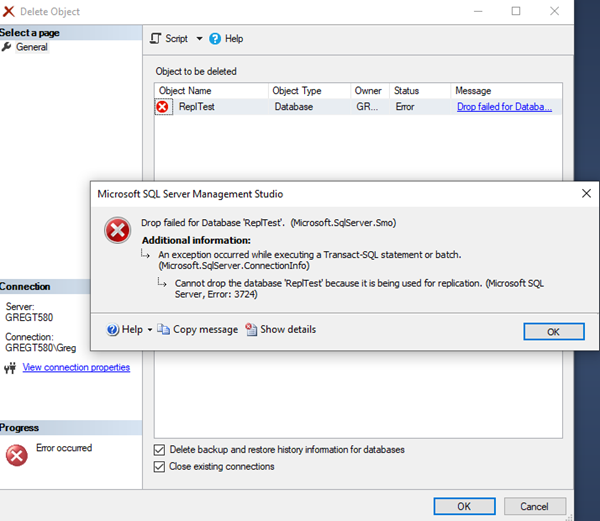Click the Object Name column header
This screenshot has height=521, width=600.
tap(211, 91)
